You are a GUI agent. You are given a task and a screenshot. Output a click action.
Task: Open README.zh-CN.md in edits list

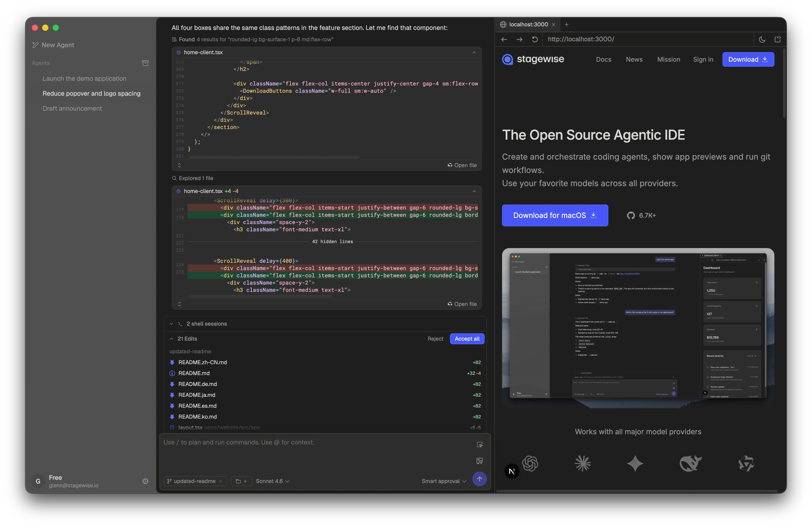[325, 362]
